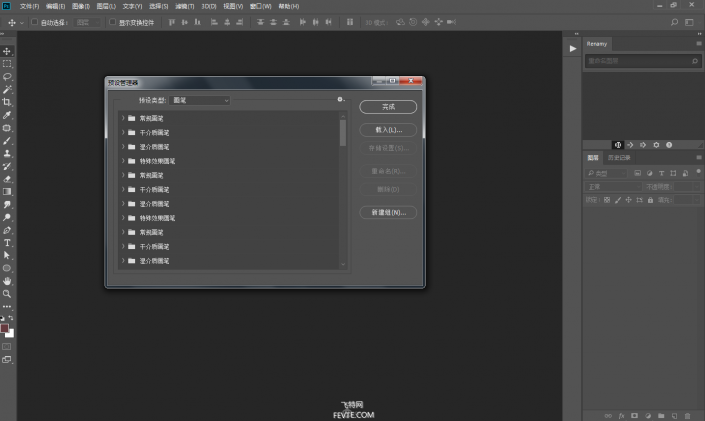Select the Ellipse shape tool
This screenshot has height=421, width=705.
click(7, 269)
